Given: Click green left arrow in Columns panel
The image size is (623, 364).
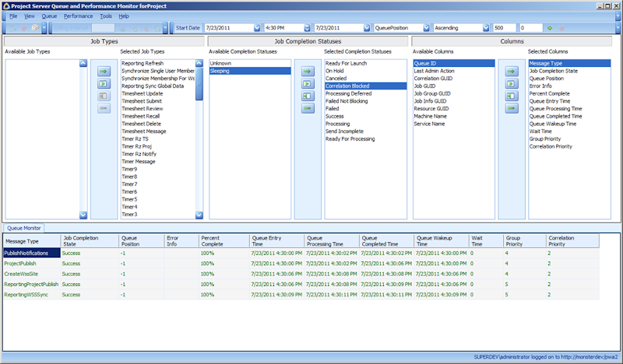Looking at the screenshot, I should click(x=511, y=107).
